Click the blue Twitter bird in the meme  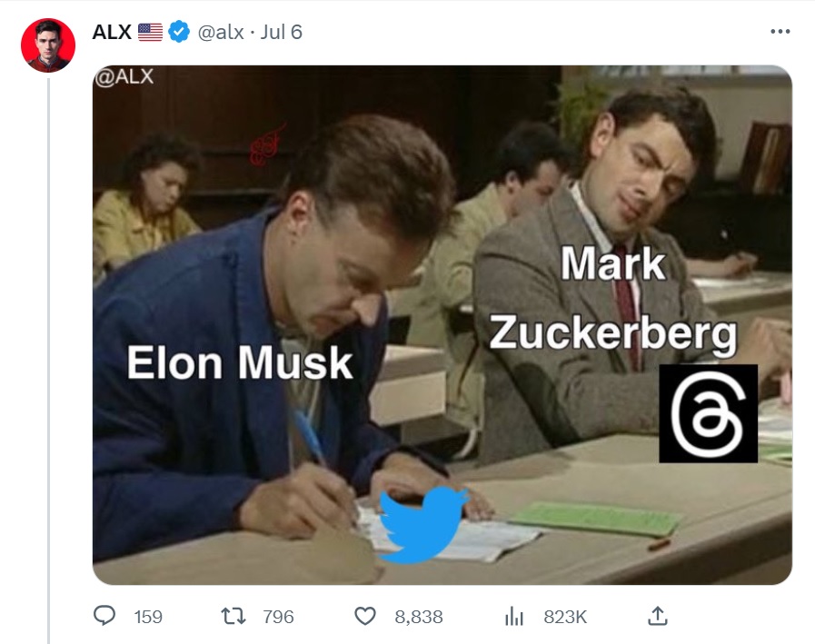pyautogui.click(x=422, y=521)
